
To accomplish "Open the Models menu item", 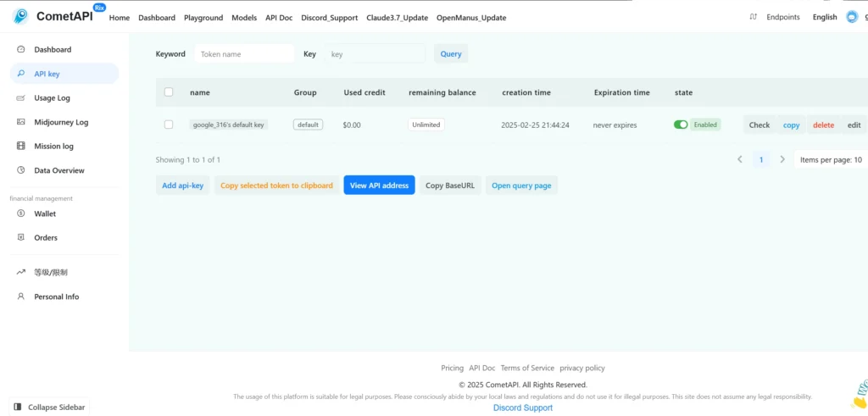I will click(x=244, y=18).
